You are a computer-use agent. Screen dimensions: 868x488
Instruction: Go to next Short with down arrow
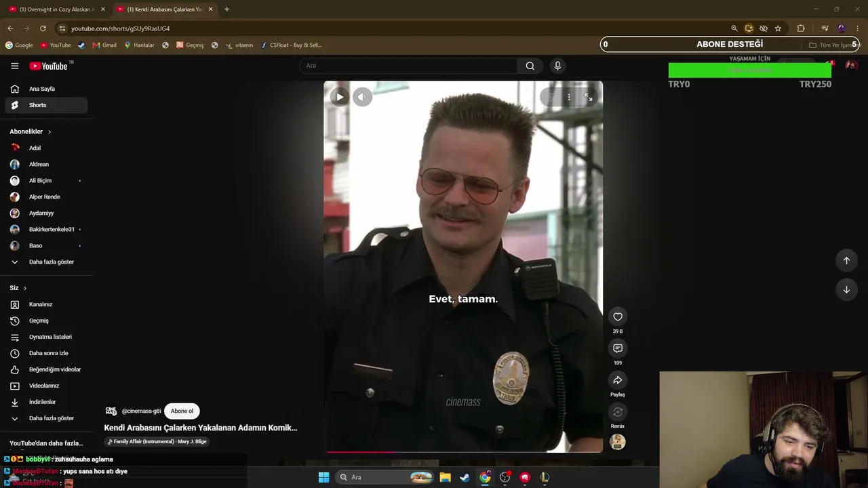point(846,289)
